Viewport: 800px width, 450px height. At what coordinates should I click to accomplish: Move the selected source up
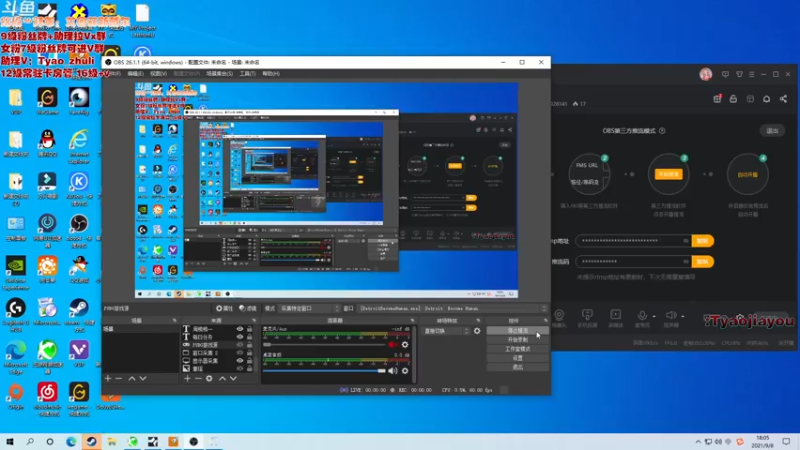[x=222, y=379]
